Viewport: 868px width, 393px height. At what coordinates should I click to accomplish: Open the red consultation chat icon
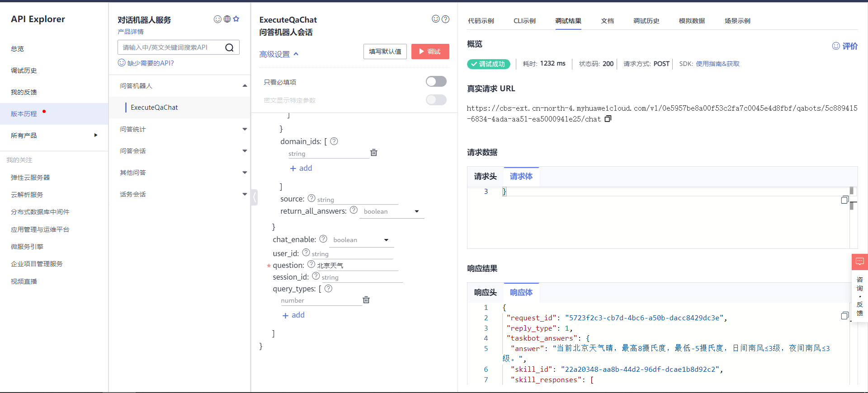coord(859,262)
